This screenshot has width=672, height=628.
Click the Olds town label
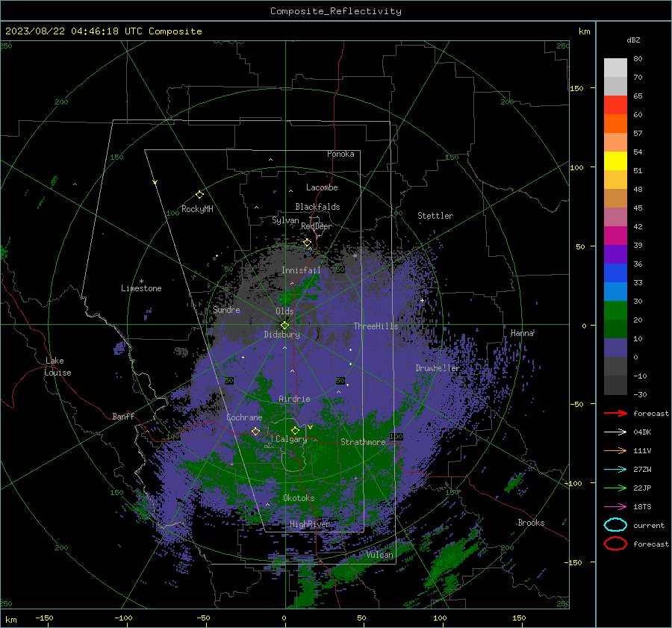(x=284, y=311)
